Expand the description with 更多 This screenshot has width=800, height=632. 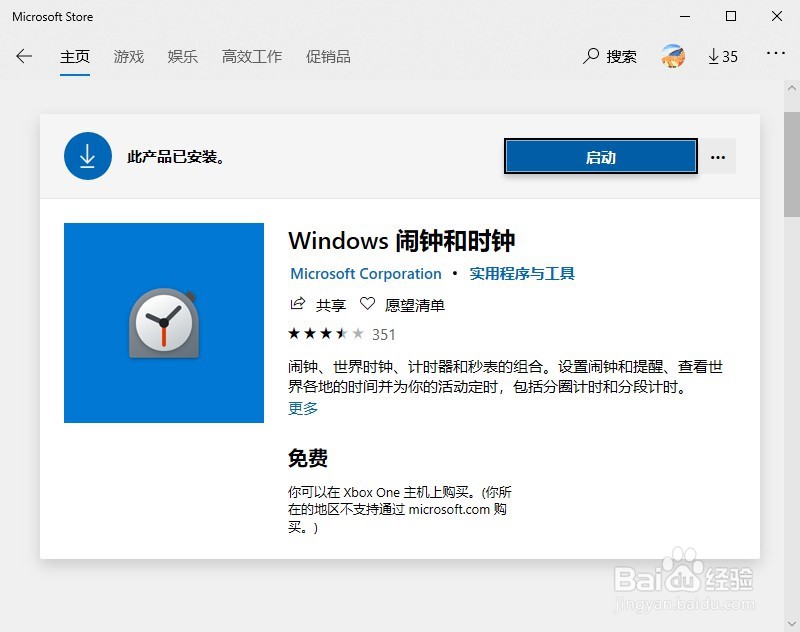click(302, 408)
